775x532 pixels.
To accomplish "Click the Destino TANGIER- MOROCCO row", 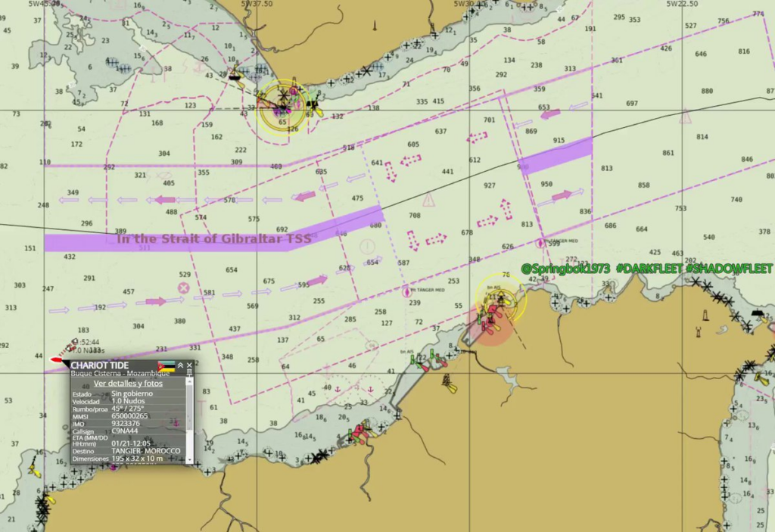I will click(x=127, y=451).
